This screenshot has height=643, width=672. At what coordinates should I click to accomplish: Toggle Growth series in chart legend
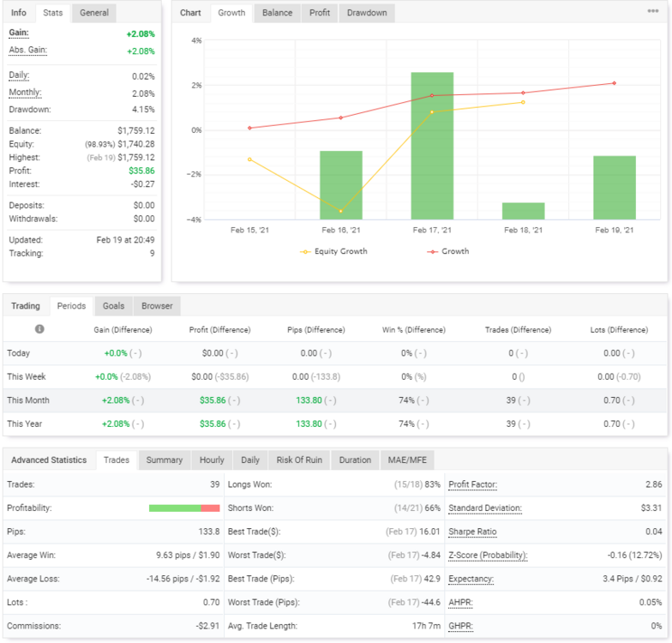click(447, 251)
